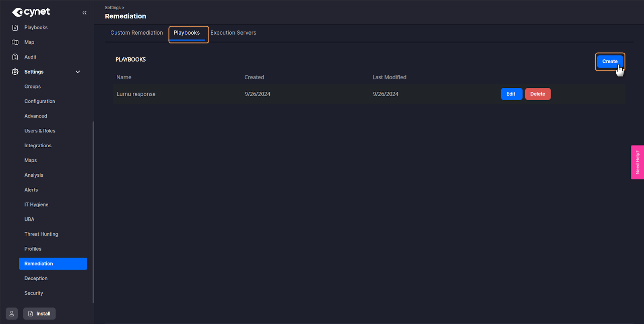The height and width of the screenshot is (324, 644).
Task: Select the Audit clipboard icon
Action: point(15,57)
